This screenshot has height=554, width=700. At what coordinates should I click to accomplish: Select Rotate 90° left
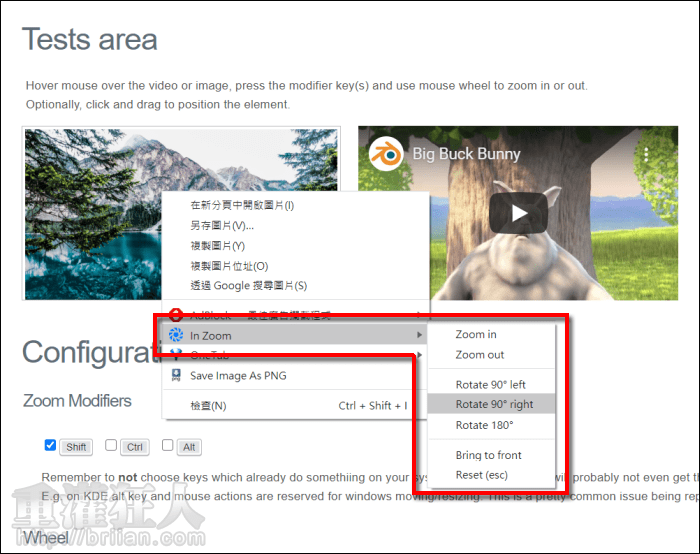pos(490,385)
